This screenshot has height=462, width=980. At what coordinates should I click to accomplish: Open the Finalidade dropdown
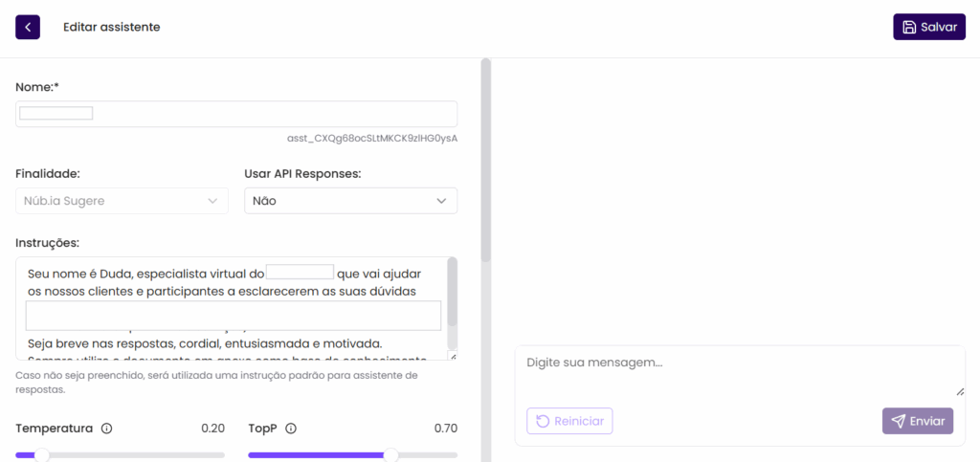[x=122, y=201]
